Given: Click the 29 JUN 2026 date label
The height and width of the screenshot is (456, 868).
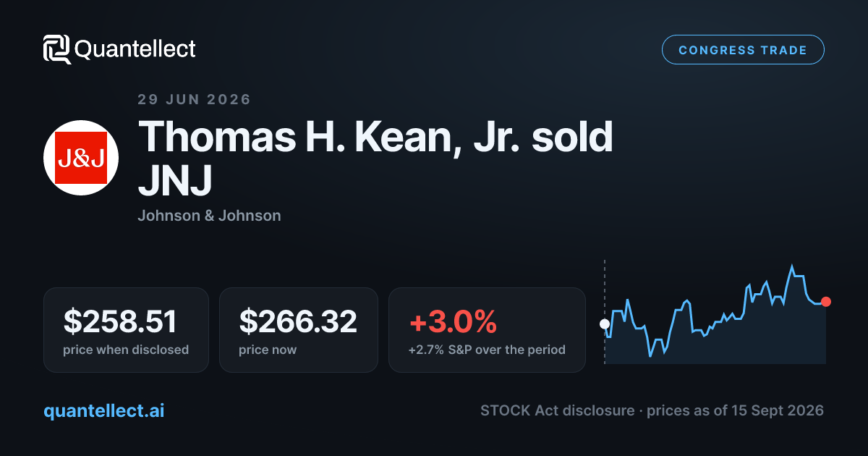Looking at the screenshot, I should [194, 100].
